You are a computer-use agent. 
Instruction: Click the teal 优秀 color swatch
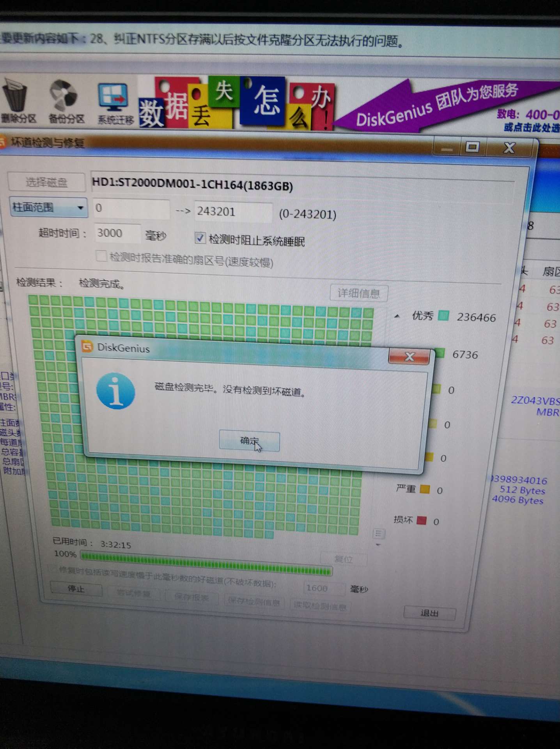coord(443,316)
